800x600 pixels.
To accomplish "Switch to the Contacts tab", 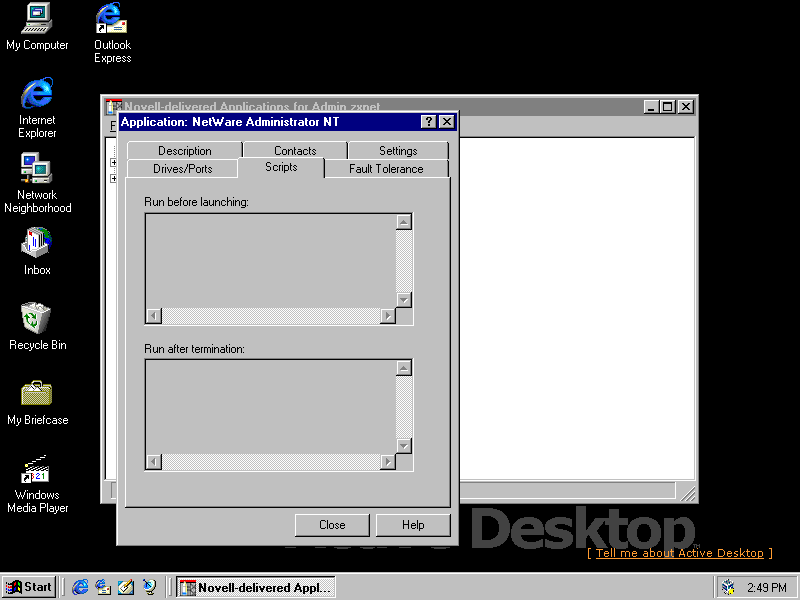I will (295, 151).
